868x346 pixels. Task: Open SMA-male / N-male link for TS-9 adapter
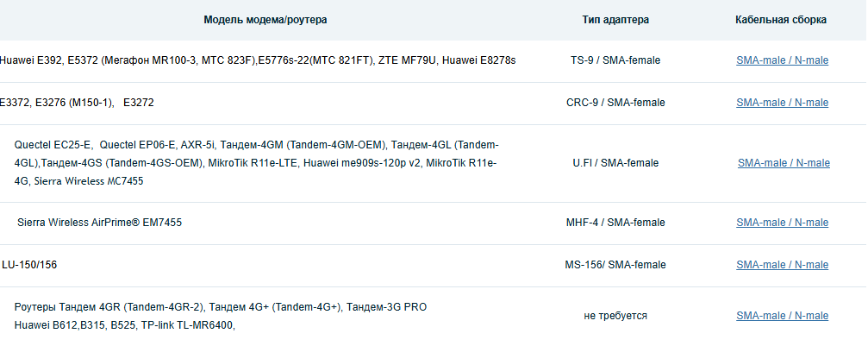click(x=782, y=60)
